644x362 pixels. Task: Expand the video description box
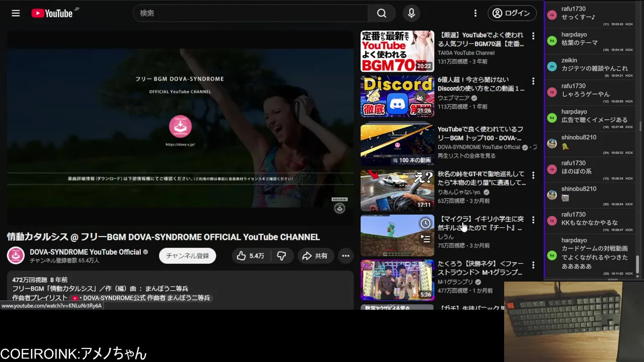point(180,289)
